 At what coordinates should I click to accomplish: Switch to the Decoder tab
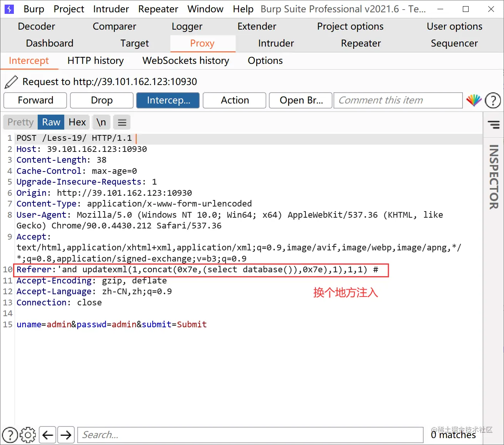37,27
